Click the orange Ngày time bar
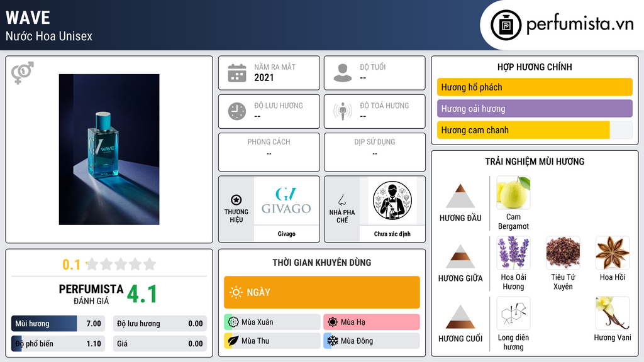 click(322, 292)
